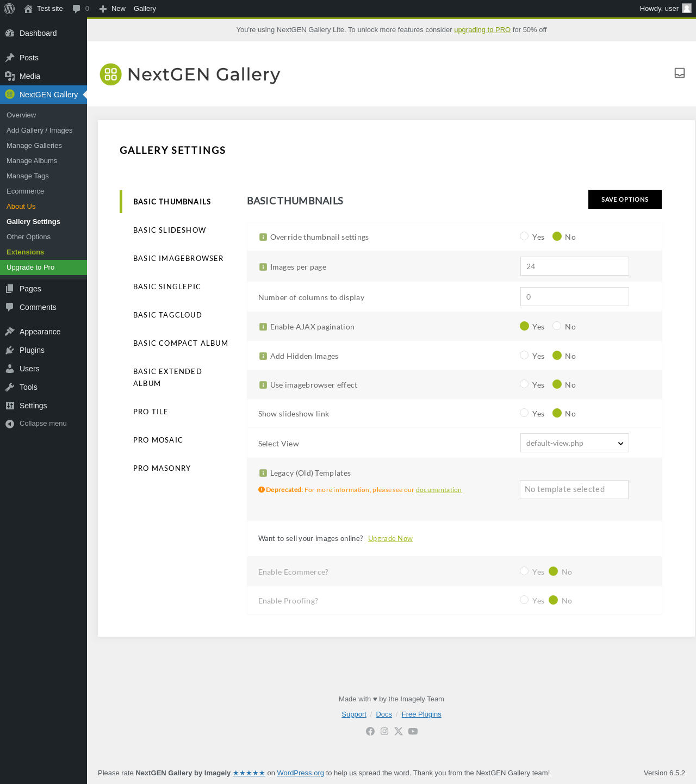This screenshot has width=696, height=784.
Task: Click the Save Options button
Action: [625, 200]
